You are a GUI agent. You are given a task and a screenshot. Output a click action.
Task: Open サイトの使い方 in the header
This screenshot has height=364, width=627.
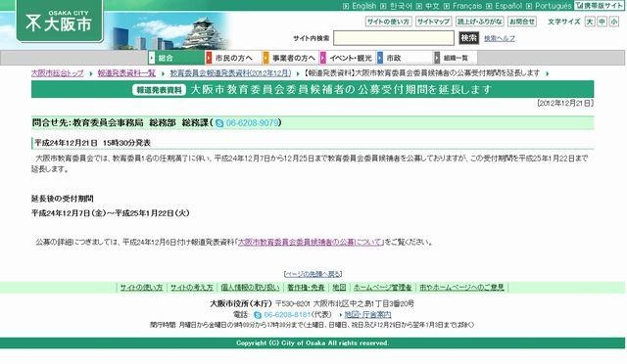click(388, 22)
